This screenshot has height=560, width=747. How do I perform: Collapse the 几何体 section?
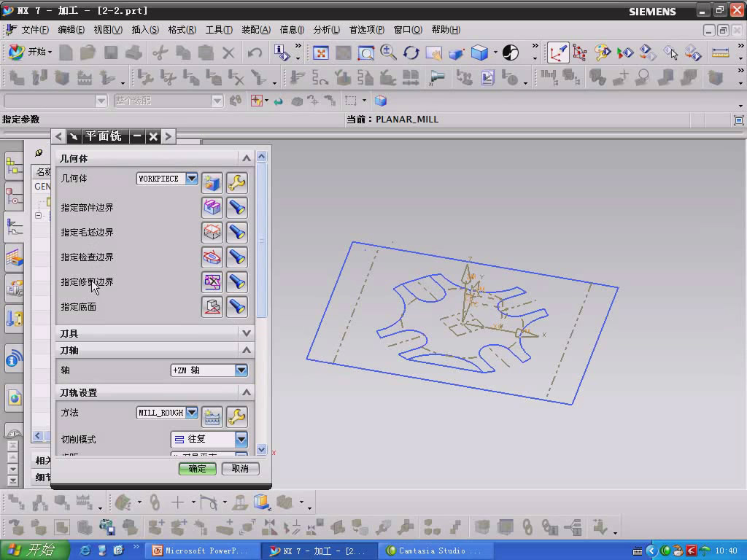tap(247, 158)
